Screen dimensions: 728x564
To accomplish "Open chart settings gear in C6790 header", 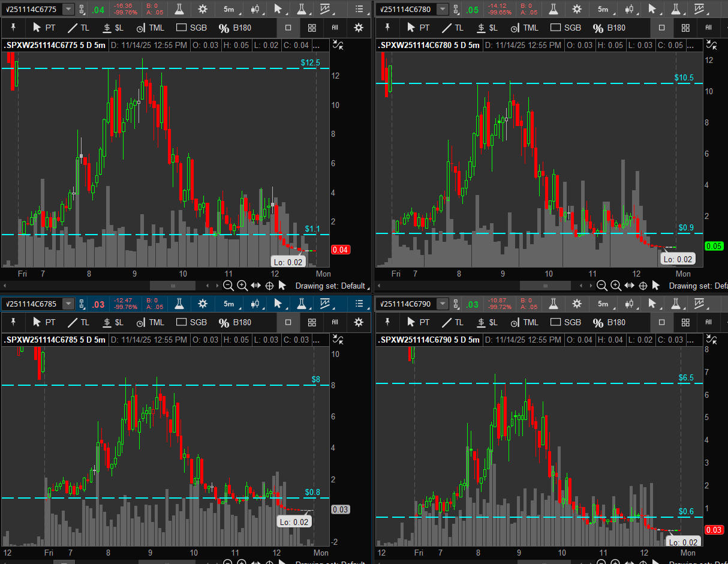I will pyautogui.click(x=577, y=304).
